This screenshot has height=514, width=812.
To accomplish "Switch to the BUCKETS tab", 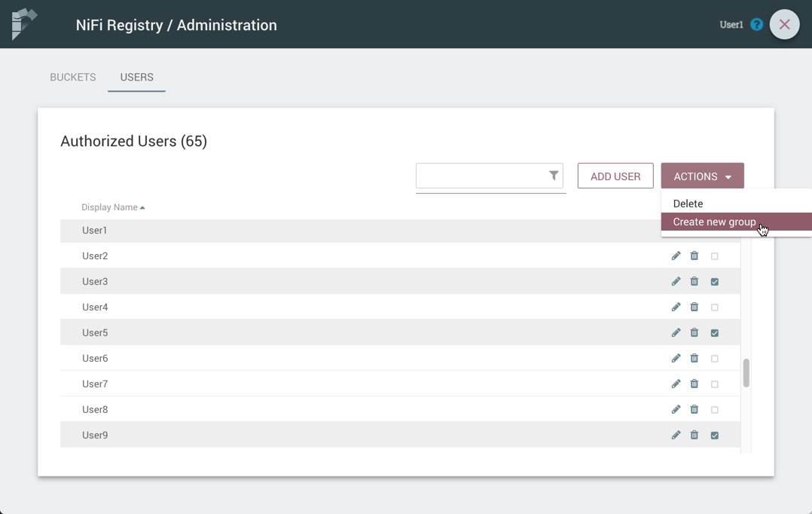I will pos(73,78).
